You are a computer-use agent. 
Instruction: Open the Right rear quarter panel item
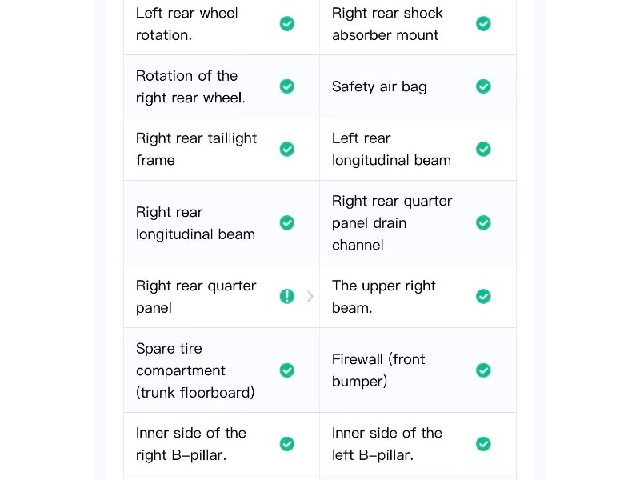222,297
